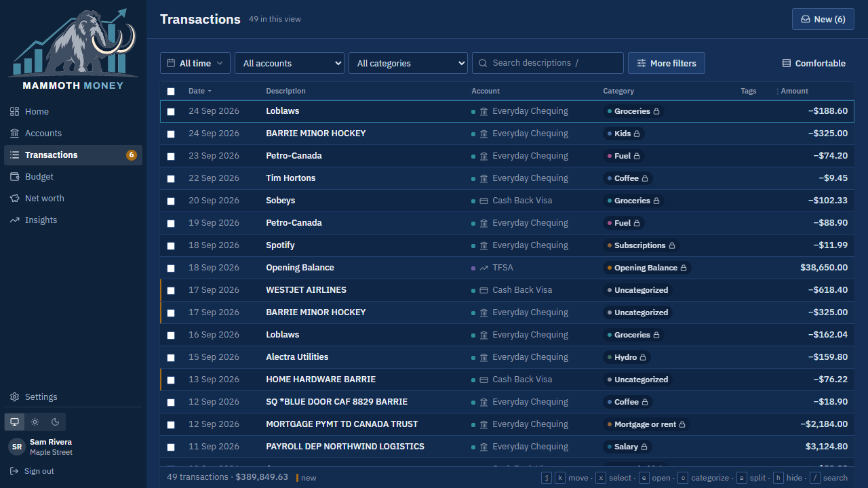Click the lock icon on Kids category
868x488 pixels.
click(x=637, y=134)
